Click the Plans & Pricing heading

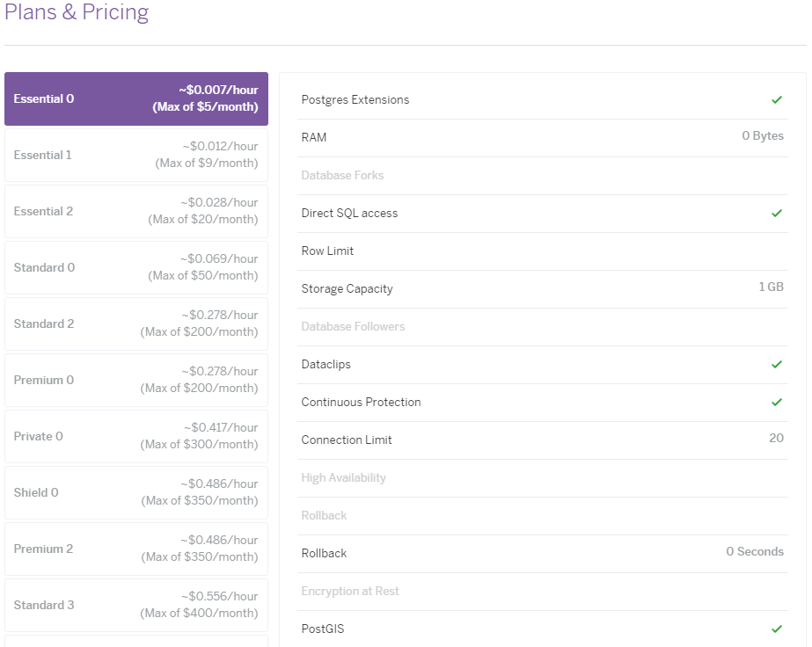(77, 13)
